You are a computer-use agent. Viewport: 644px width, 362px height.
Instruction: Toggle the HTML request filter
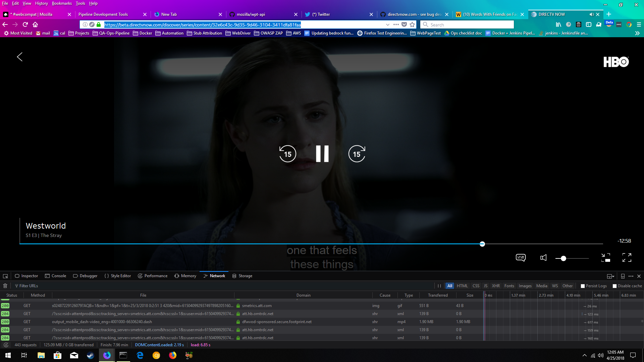click(462, 286)
